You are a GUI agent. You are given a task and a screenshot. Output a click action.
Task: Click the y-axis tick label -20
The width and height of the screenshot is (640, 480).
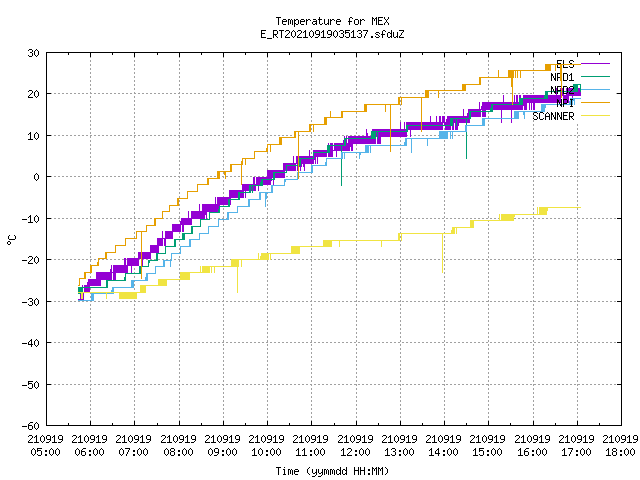[x=31, y=260]
